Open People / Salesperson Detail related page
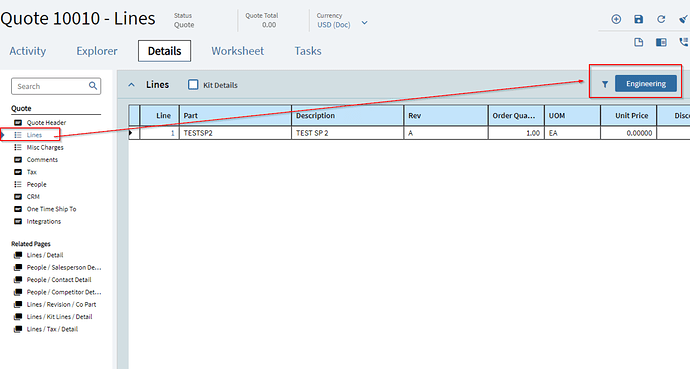The width and height of the screenshot is (690, 369). pos(64,267)
